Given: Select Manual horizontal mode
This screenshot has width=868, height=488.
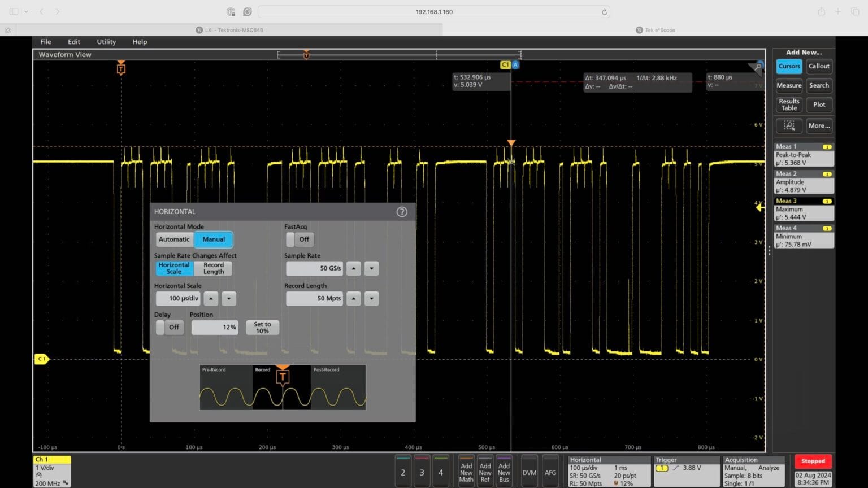Looking at the screenshot, I should [214, 239].
